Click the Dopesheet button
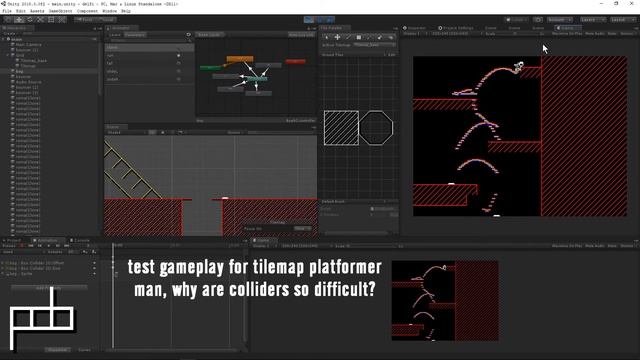The height and width of the screenshot is (360, 640). (x=58, y=350)
